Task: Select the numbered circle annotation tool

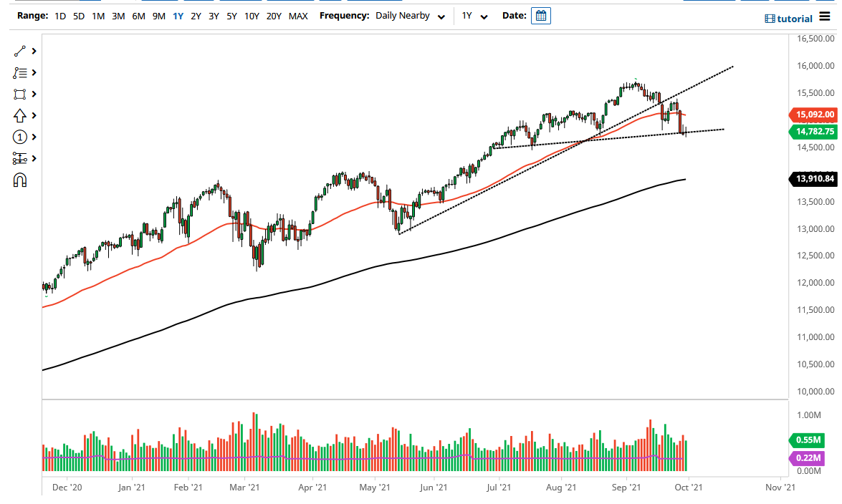Action: 19,137
